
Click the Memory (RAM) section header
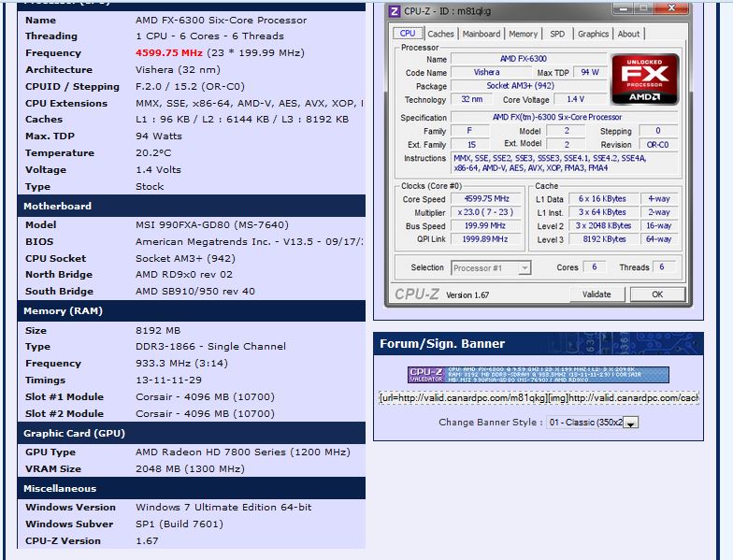pyautogui.click(x=191, y=310)
